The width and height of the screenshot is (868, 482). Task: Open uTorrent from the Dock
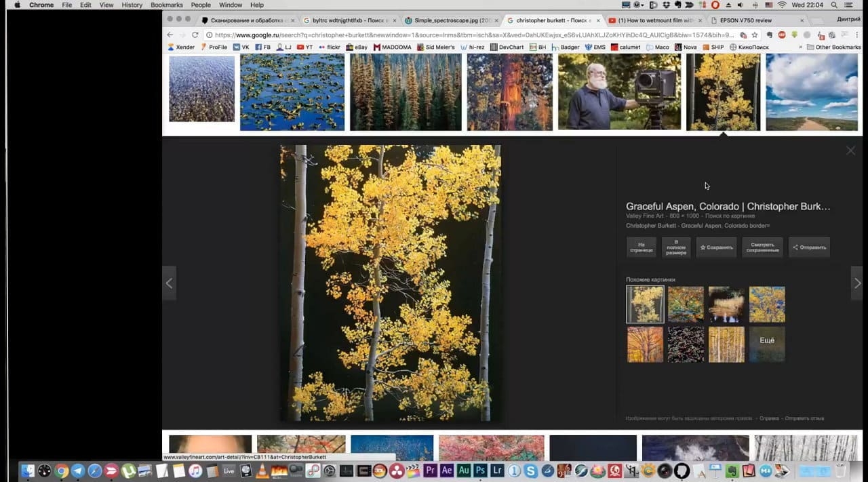(128, 470)
